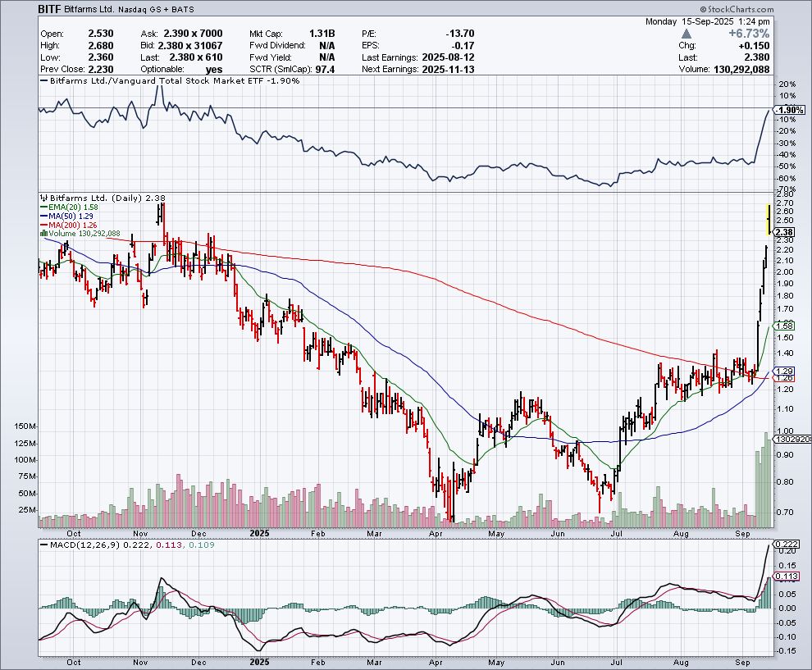The height and width of the screenshot is (670, 812).
Task: Click the Apr label on the price chart date axis
Action: coord(436,533)
